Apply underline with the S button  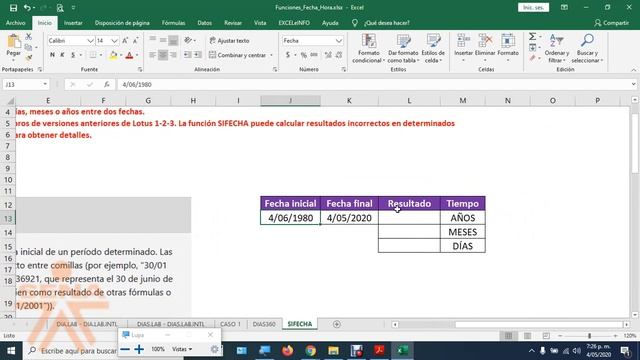(x=73, y=55)
